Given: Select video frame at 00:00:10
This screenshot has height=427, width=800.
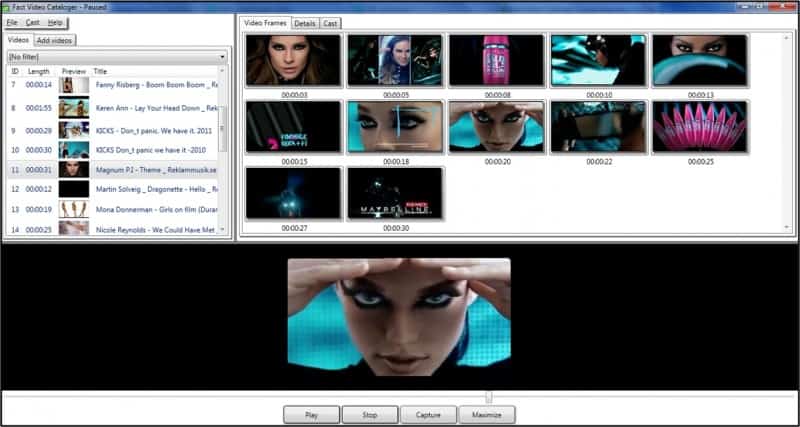Looking at the screenshot, I should click(x=598, y=60).
